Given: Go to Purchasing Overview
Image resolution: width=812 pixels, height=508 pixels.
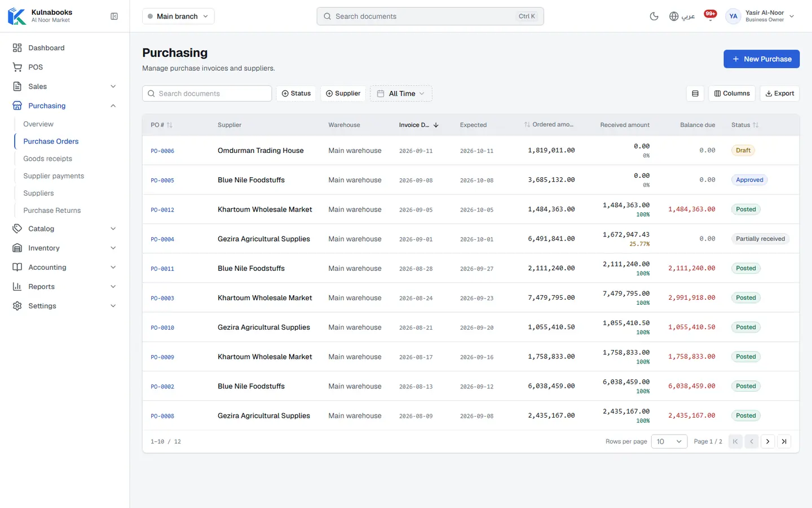Looking at the screenshot, I should pos(38,124).
